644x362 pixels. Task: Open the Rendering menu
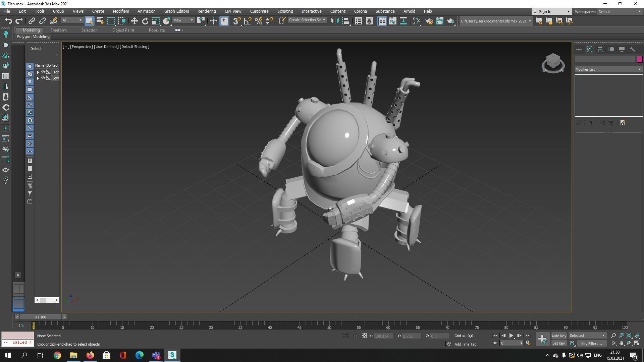(x=206, y=11)
